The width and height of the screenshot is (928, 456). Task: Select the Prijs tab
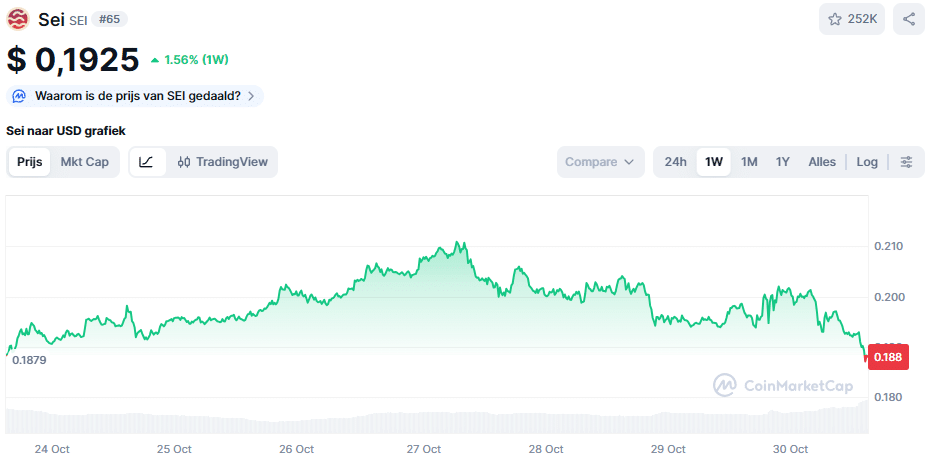(x=30, y=162)
